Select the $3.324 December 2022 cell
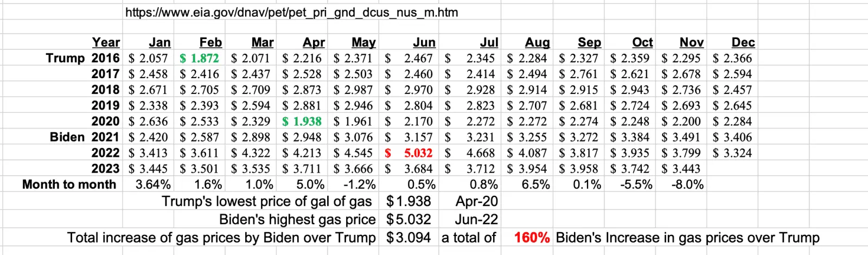 732,153
